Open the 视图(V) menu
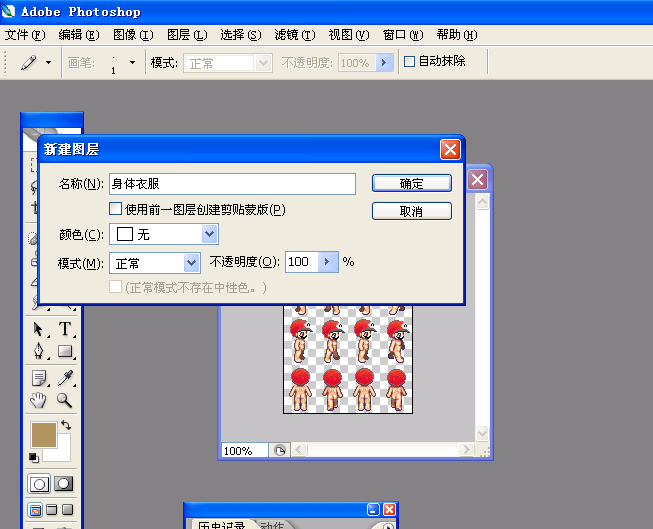The image size is (653, 529). tap(349, 35)
